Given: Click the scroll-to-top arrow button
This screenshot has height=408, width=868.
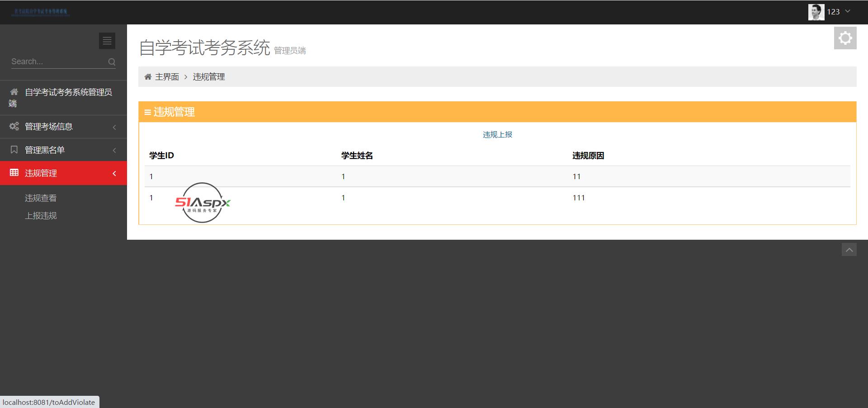Looking at the screenshot, I should click(849, 250).
